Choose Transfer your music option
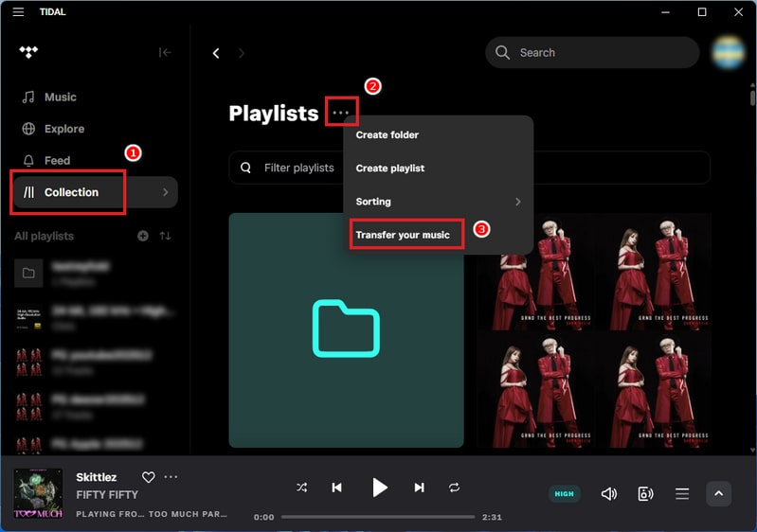 pyautogui.click(x=403, y=235)
